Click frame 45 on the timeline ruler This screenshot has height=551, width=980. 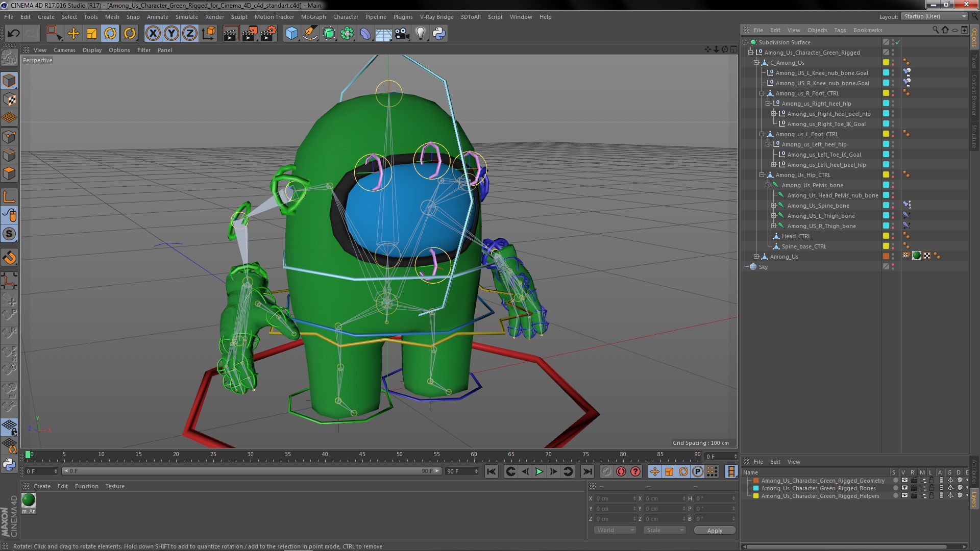[362, 455]
